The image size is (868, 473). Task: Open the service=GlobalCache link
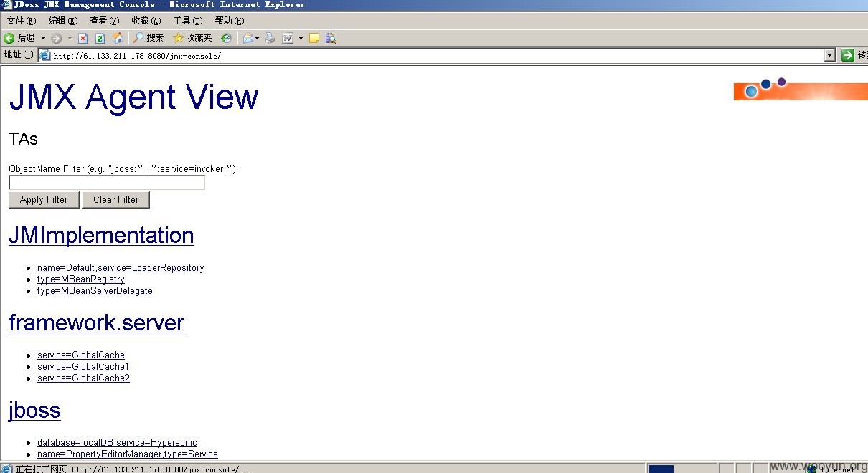[x=81, y=355]
